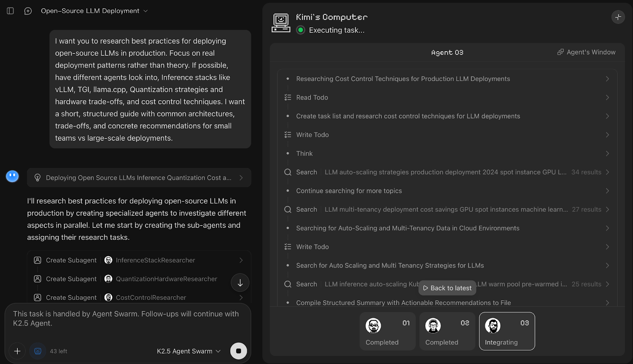
Task: Click the Back to latest button
Action: click(x=447, y=288)
